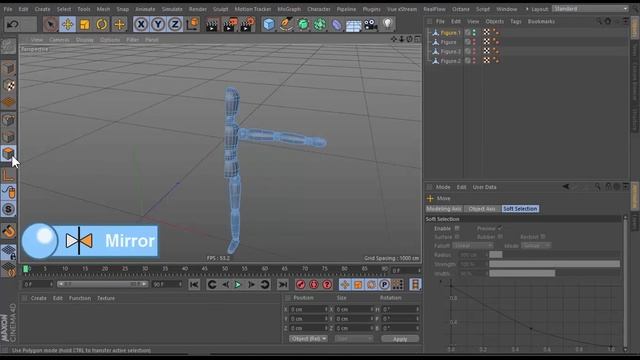Screen dimensions: 640x360
Task: Toggle the Surface checkbox
Action: (x=457, y=237)
